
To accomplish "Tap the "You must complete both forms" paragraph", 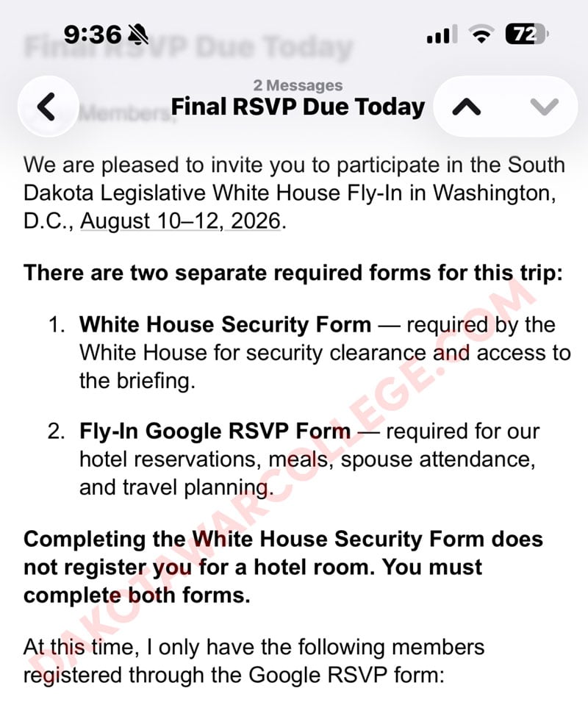I will click(x=283, y=567).
